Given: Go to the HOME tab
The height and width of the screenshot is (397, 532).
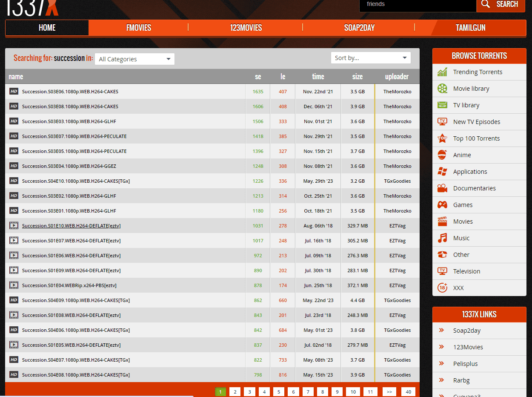Looking at the screenshot, I should [47, 28].
